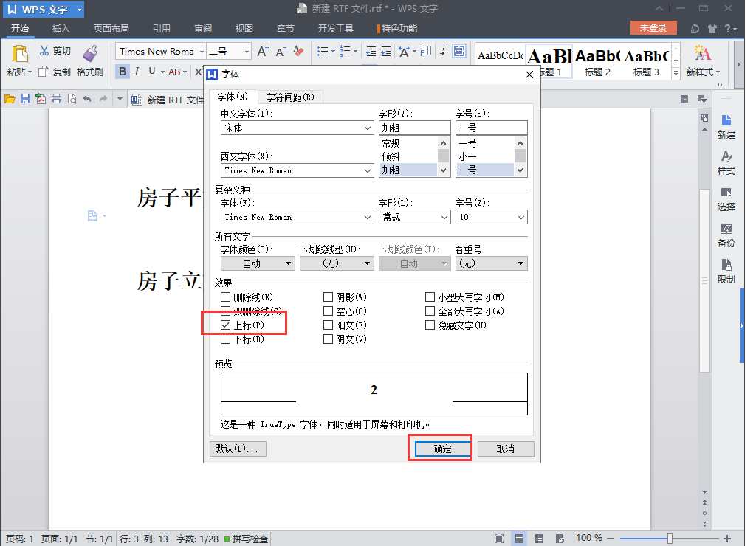
Task: Apply strikethrough AB formatting
Action: point(174,72)
